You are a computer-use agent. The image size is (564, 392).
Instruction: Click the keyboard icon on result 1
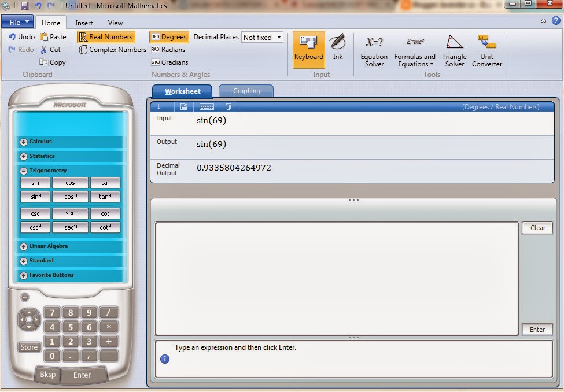207,106
